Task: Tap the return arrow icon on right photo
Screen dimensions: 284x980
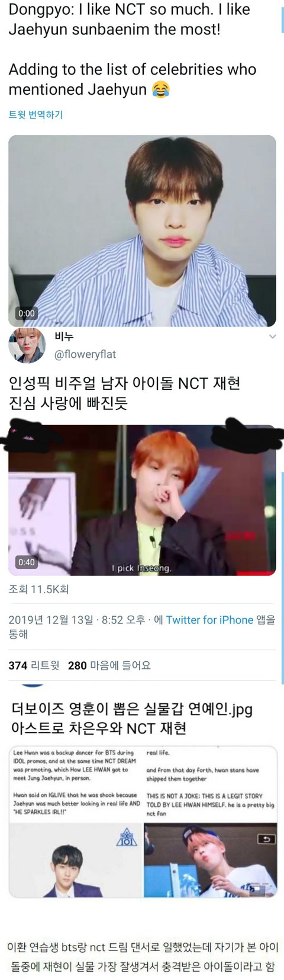Action: 266,839
